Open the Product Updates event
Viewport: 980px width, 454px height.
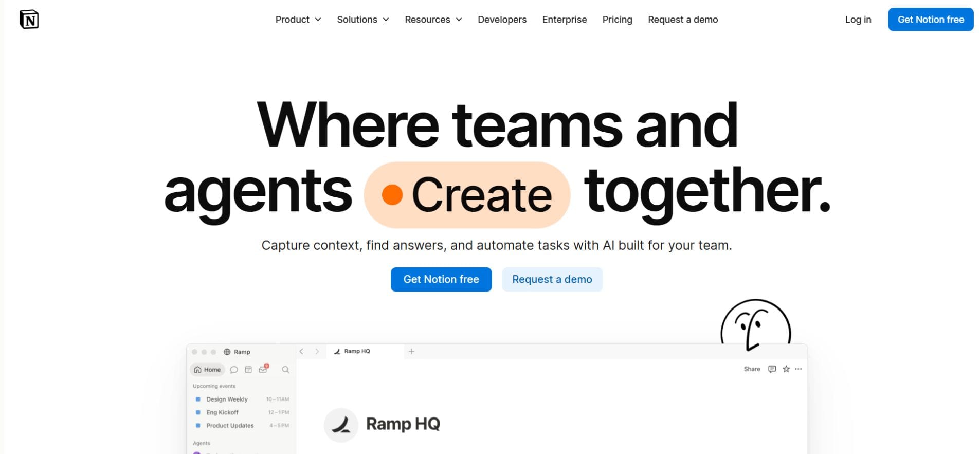pyautogui.click(x=230, y=426)
